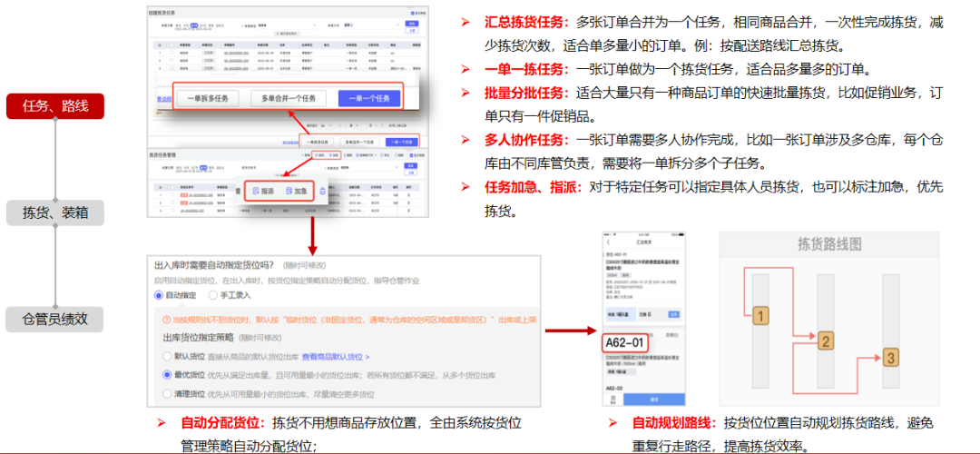Click the 多人协作任务 red heading
The image size is (980, 454).
[527, 140]
